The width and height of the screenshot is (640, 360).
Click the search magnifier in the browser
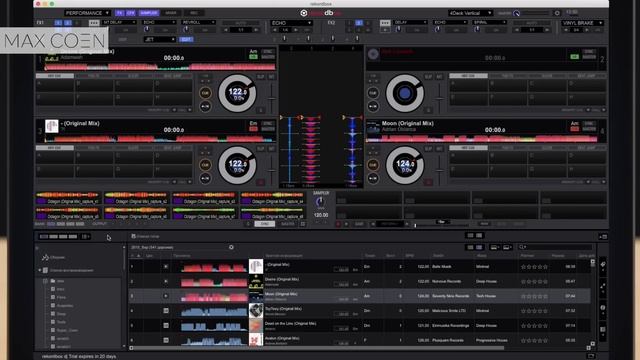[521, 247]
